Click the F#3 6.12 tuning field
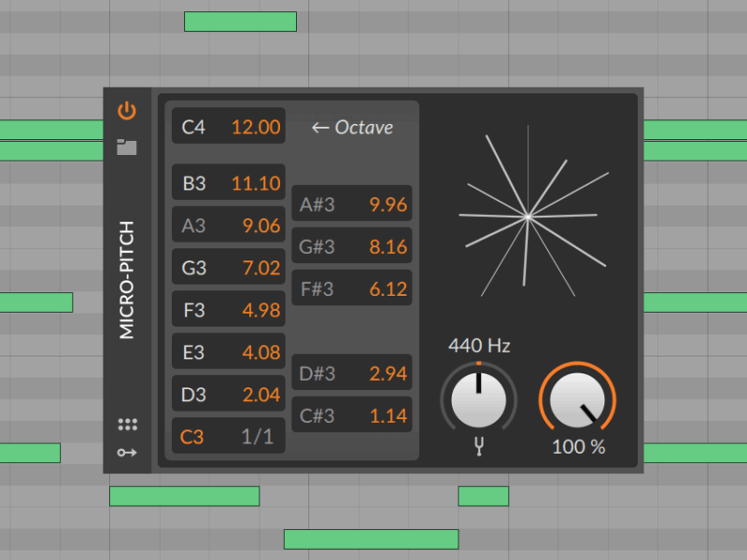The height and width of the screenshot is (560, 747). click(352, 289)
